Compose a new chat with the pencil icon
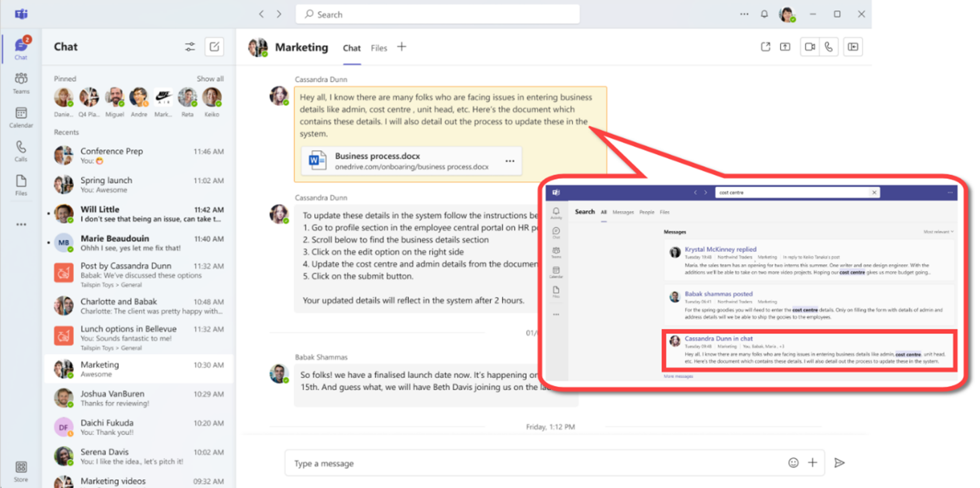This screenshot has height=488, width=980. point(214,46)
